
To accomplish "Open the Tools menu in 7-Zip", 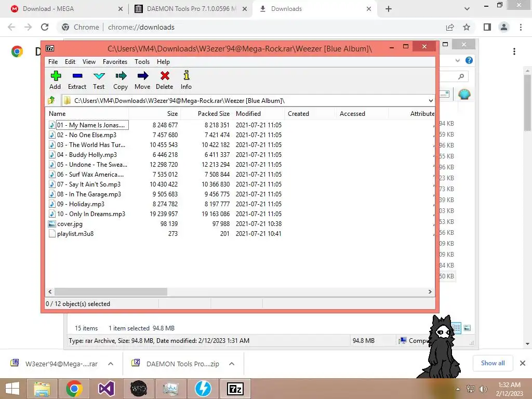I will click(x=142, y=62).
